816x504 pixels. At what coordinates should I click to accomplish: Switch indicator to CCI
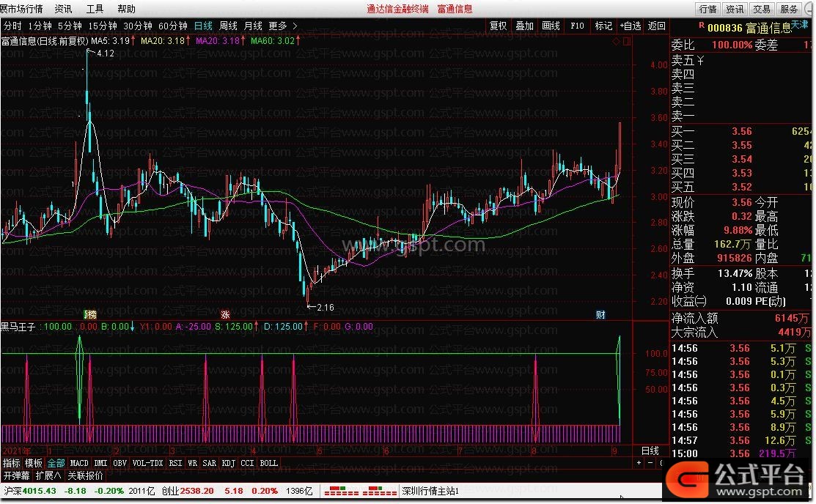pos(247,463)
